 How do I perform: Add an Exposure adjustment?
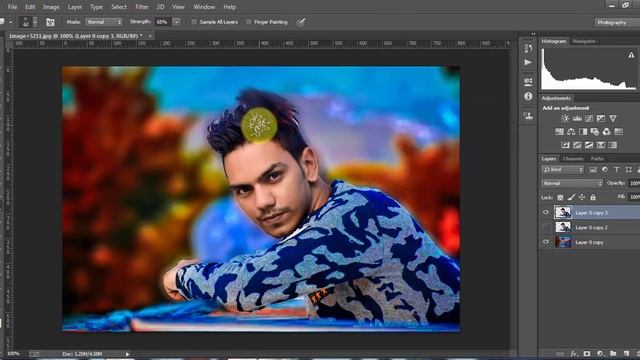600,118
